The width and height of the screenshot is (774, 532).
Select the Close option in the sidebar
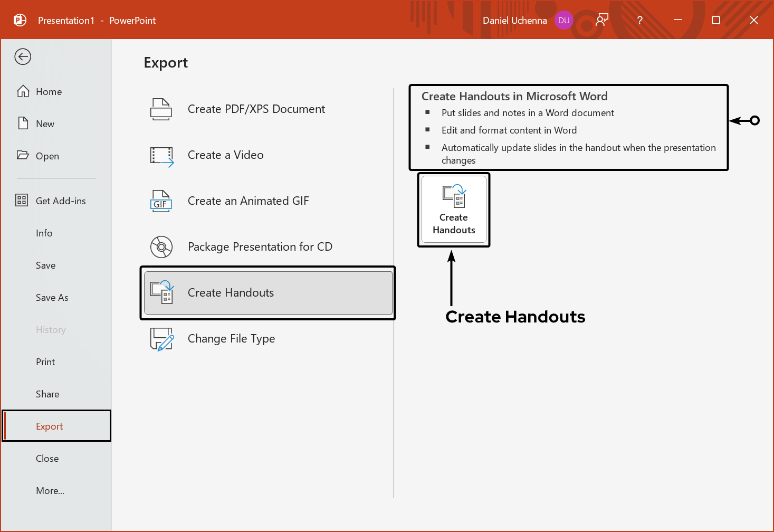click(47, 458)
